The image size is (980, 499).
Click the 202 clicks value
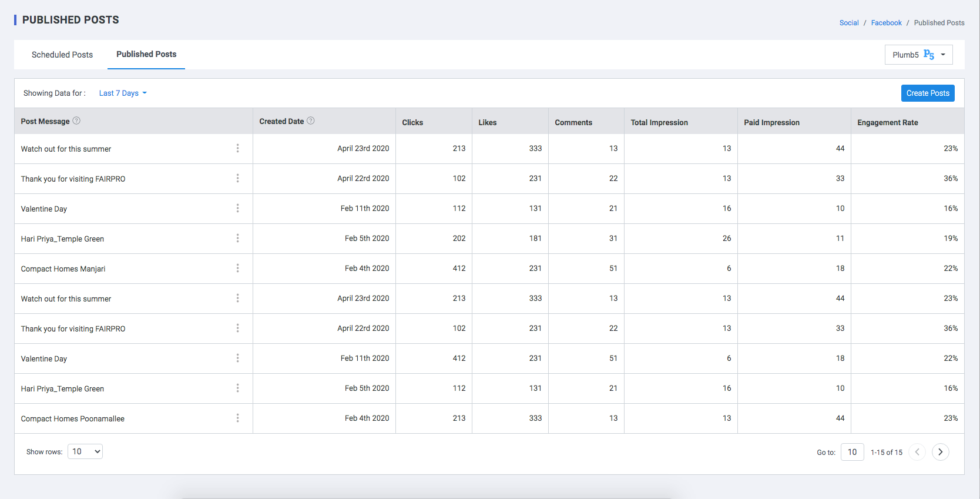(x=459, y=238)
